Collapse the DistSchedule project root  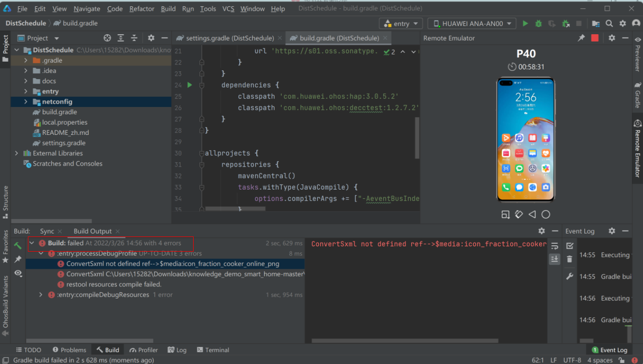[x=17, y=50]
